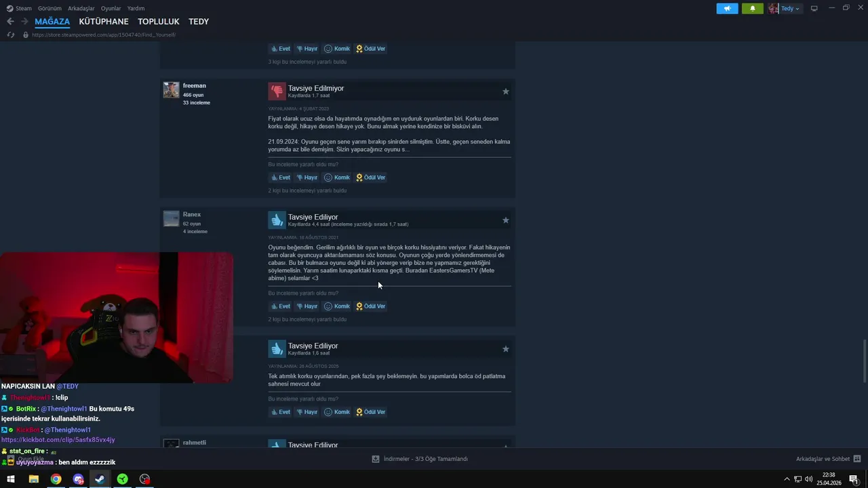868x488 pixels.
Task: Click the forward navigation arrow
Action: (24, 22)
